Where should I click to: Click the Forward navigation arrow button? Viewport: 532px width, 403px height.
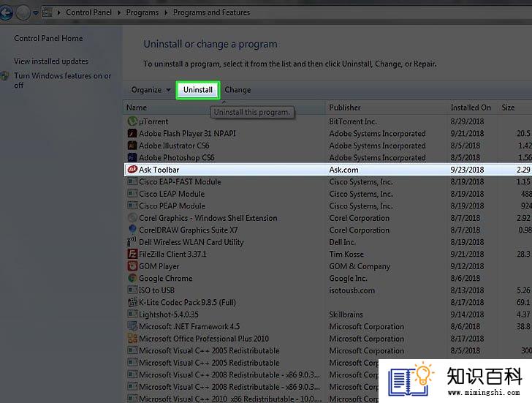click(23, 13)
